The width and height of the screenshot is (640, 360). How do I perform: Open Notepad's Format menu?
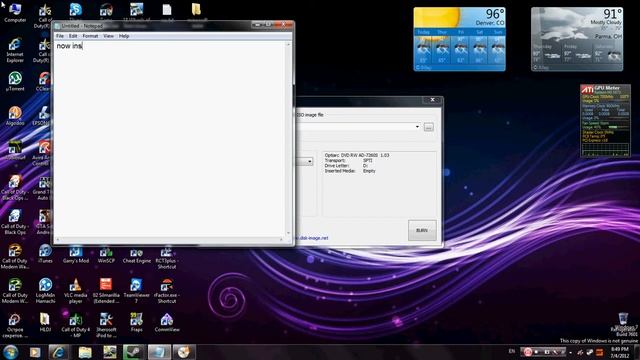click(90, 36)
